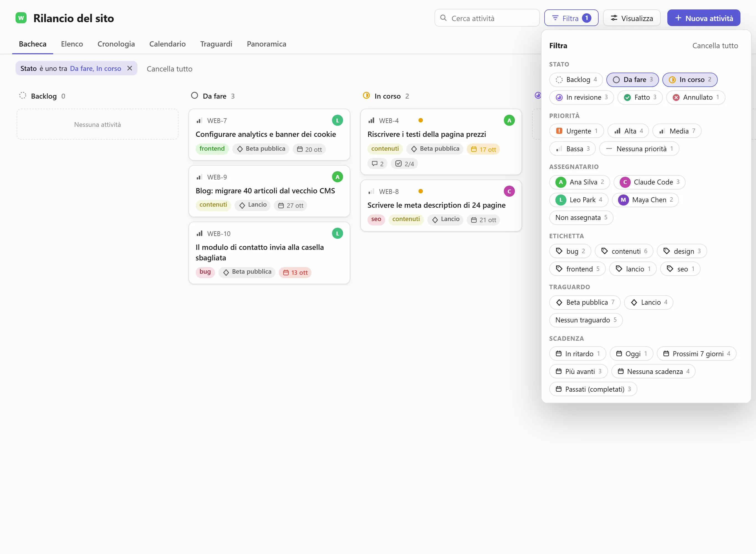The image size is (756, 554).
Task: Click Leo Park avatar on WEB-7 card
Action: click(338, 120)
